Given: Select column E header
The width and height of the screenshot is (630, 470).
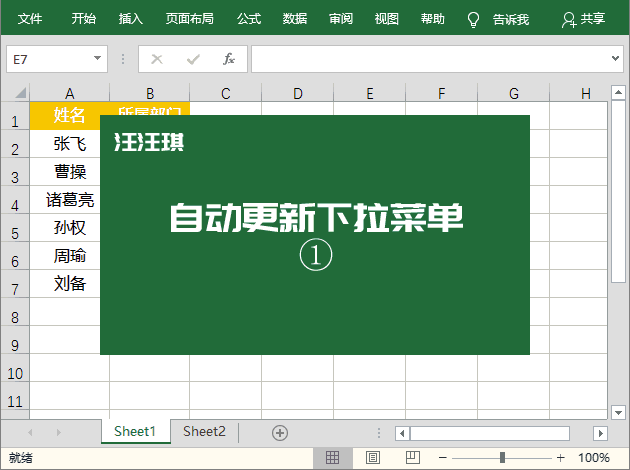Looking at the screenshot, I should coord(370,93).
